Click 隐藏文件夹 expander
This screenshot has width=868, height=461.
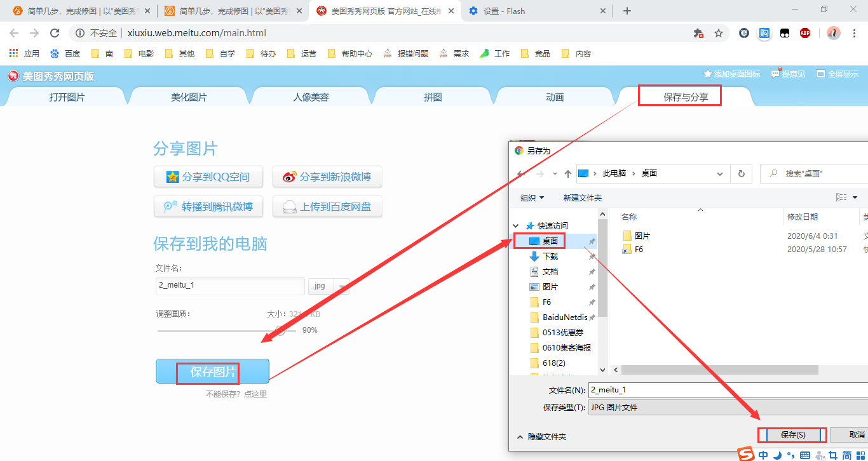[542, 437]
